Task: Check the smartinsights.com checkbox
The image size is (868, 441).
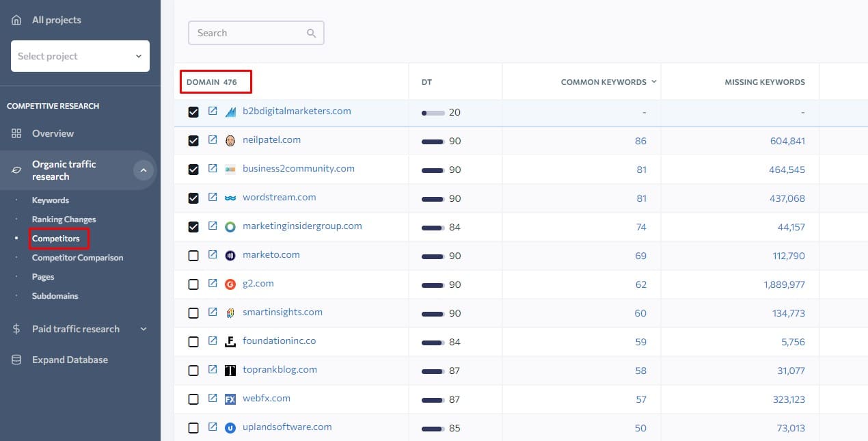Action: click(x=193, y=313)
